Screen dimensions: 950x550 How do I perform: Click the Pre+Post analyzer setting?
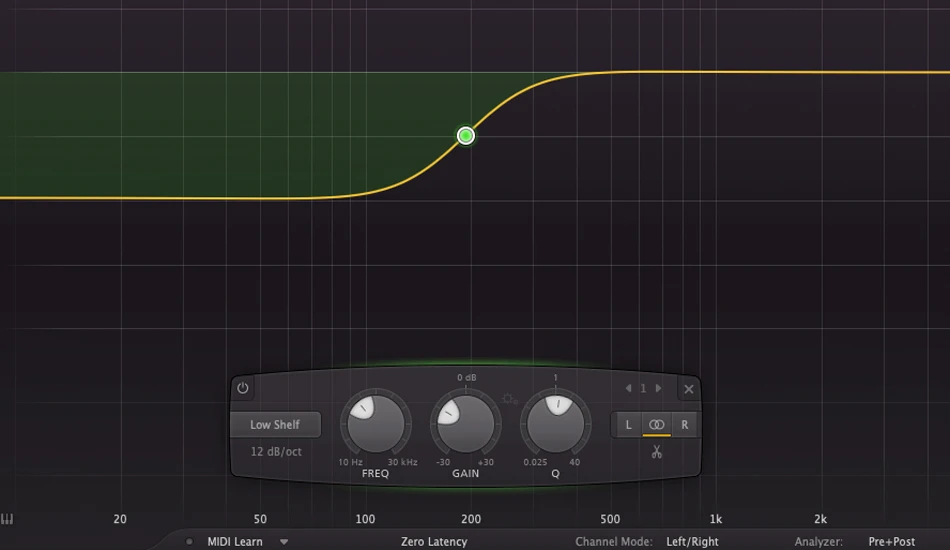pyautogui.click(x=891, y=542)
